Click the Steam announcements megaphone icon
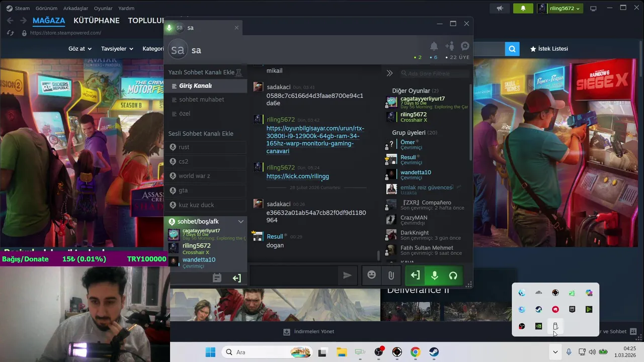Viewport: 644px width, 362px height. [x=500, y=8]
